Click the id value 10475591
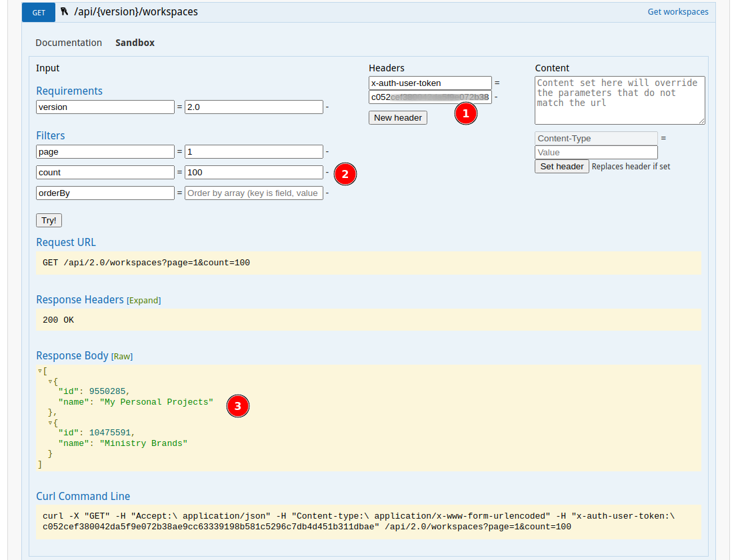Screen dimensions: 736x560 110,433
